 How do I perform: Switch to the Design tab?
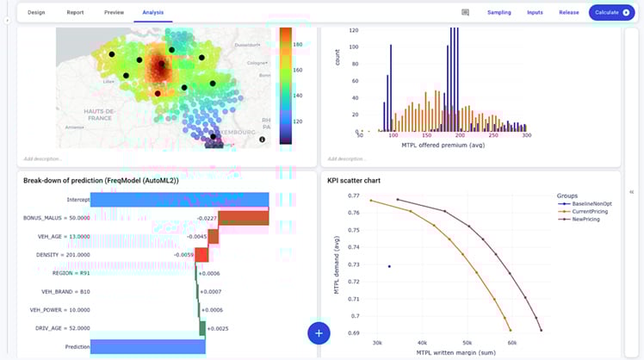36,13
